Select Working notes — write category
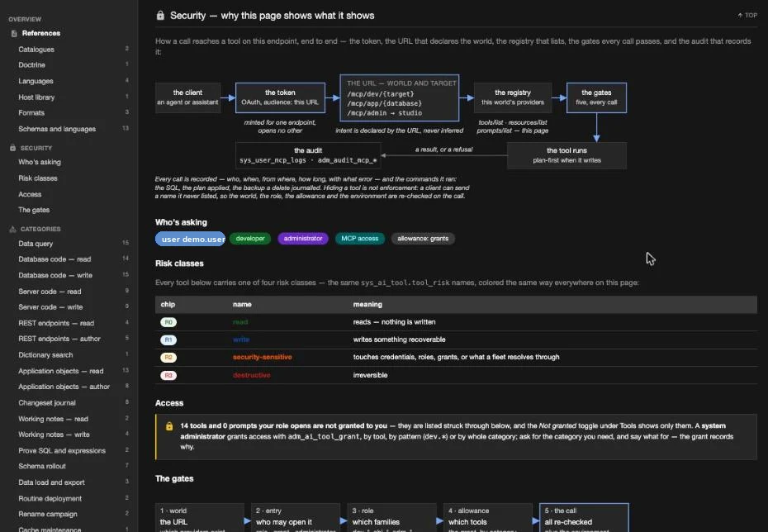Viewport: 768px width, 532px height. [54, 435]
